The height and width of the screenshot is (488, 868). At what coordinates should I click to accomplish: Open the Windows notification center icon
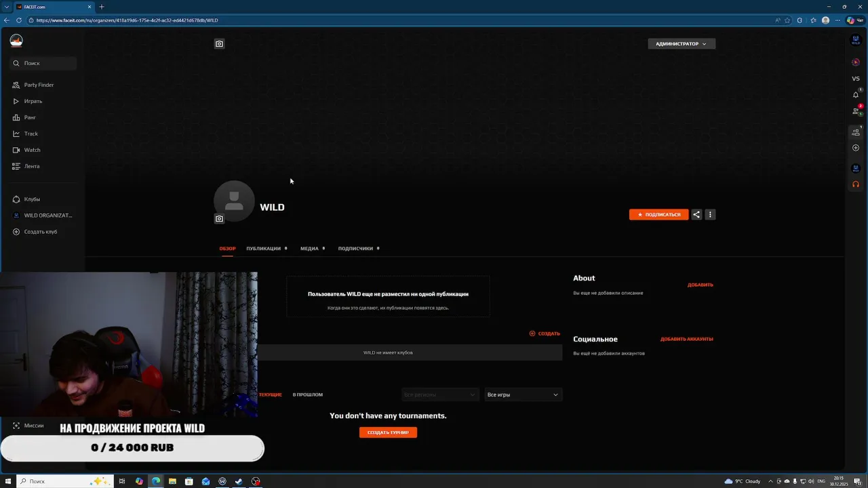(859, 481)
